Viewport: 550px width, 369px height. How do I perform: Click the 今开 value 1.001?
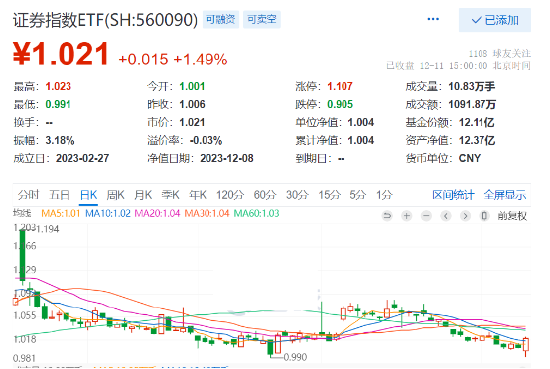(x=192, y=86)
